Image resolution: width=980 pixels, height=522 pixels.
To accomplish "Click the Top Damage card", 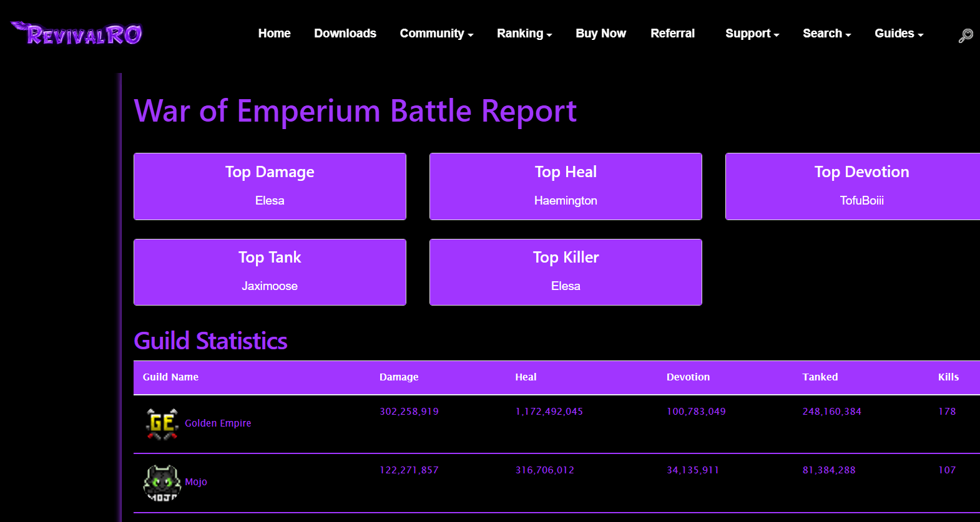I will coord(270,186).
